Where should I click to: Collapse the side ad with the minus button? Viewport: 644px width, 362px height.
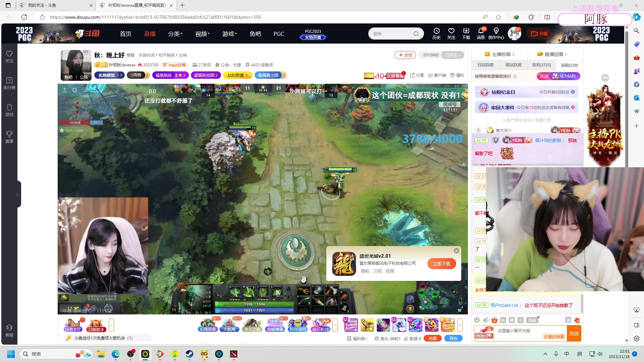pyautogui.click(x=605, y=78)
